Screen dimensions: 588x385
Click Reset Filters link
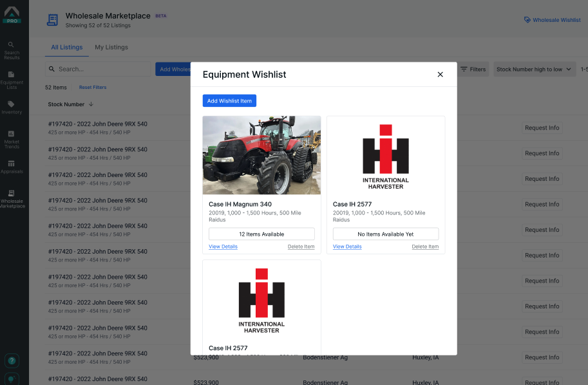[x=93, y=88]
